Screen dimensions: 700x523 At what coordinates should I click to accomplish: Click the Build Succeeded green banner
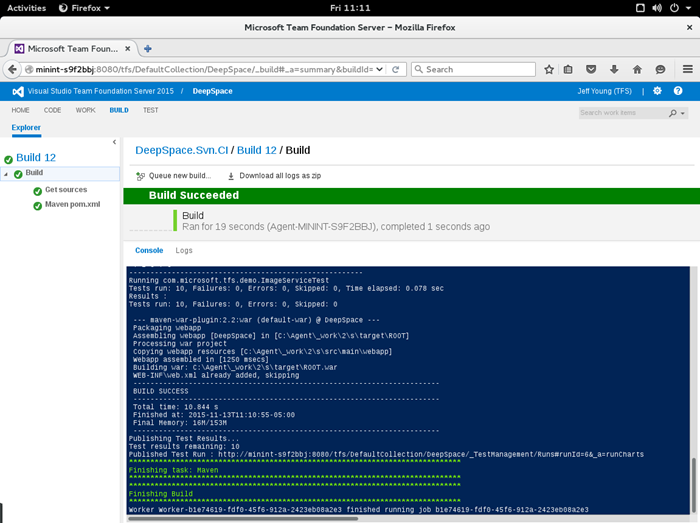point(412,195)
